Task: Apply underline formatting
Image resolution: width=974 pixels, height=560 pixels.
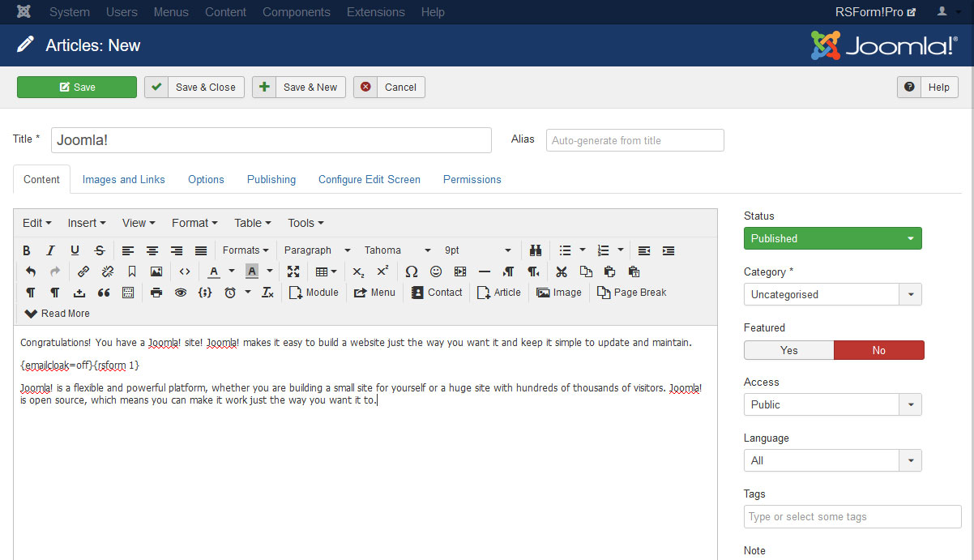Action: pos(75,250)
